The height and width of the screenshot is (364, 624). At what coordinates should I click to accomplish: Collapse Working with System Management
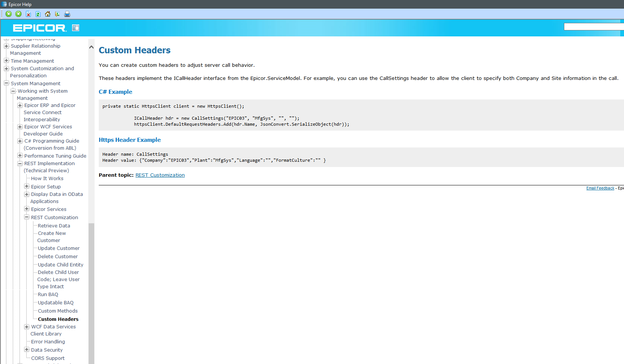pyautogui.click(x=13, y=91)
